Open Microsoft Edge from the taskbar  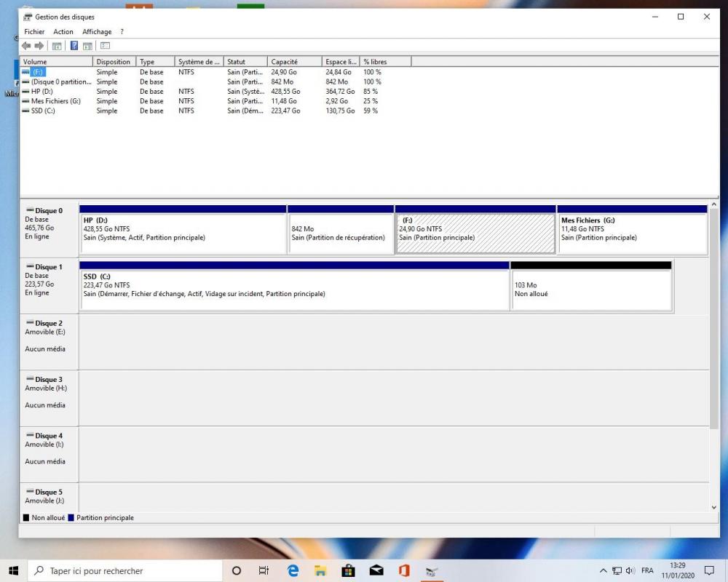pos(293,571)
